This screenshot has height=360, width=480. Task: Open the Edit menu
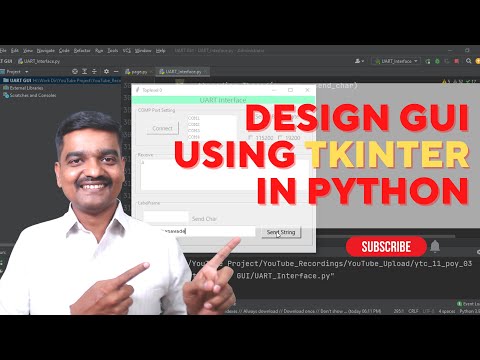[15, 51]
